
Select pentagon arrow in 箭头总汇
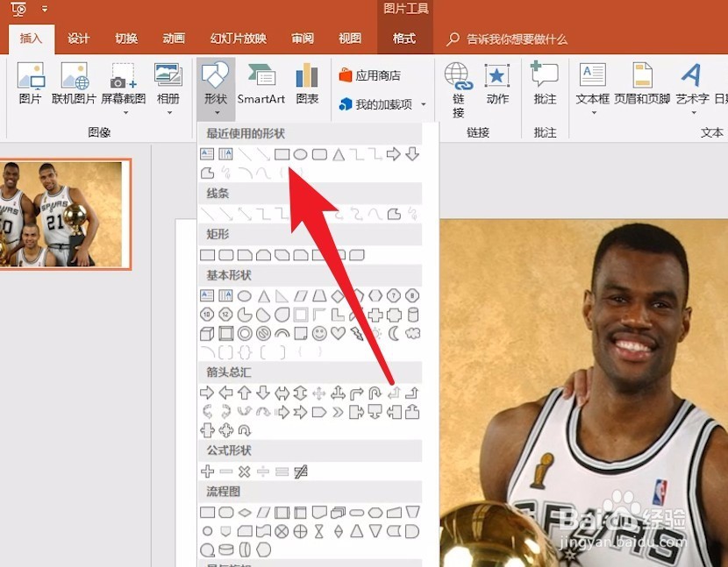tap(319, 412)
